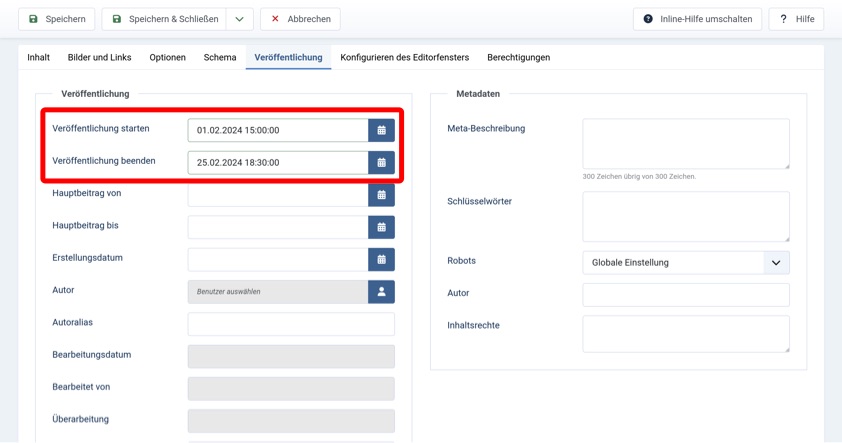
Task: Open Robots dropdown Globale Einstellung
Action: [x=685, y=262]
